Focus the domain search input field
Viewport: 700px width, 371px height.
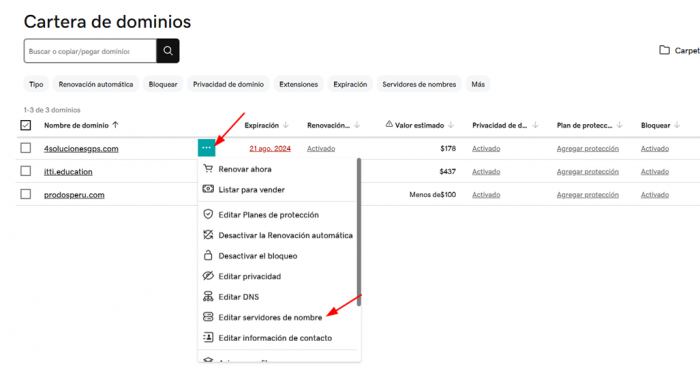click(x=90, y=50)
